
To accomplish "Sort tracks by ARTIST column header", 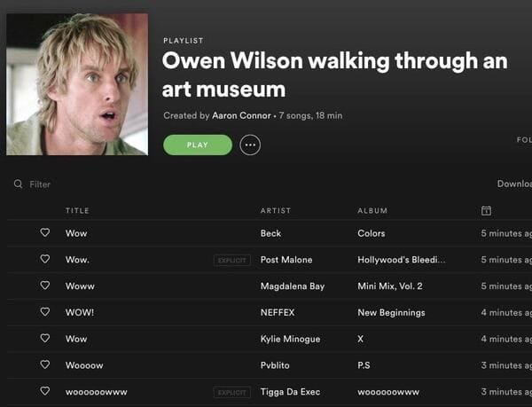I will (276, 211).
